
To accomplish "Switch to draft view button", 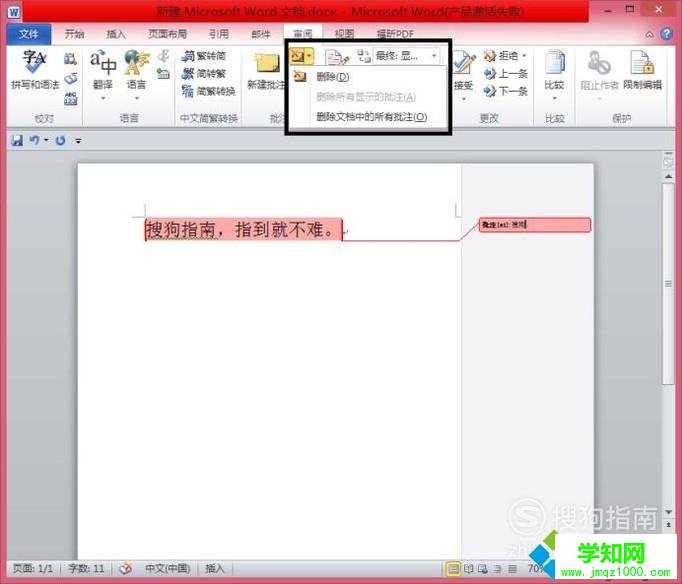I will click(513, 568).
